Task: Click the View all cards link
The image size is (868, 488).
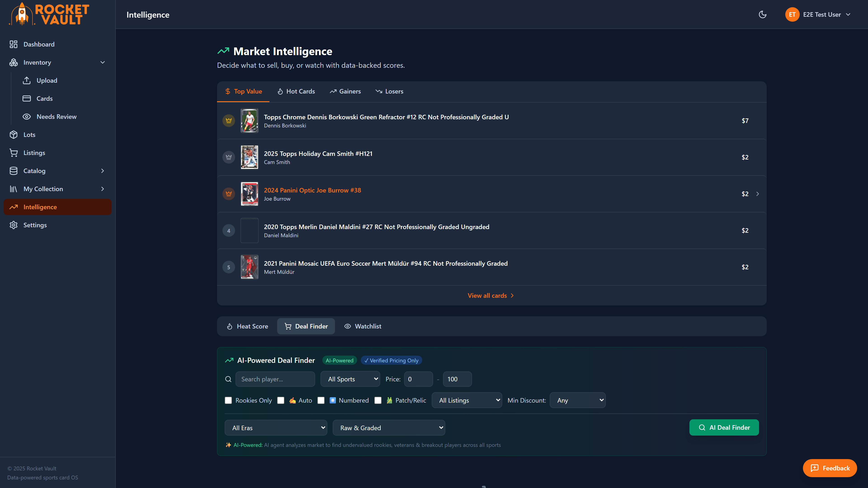Action: point(490,295)
